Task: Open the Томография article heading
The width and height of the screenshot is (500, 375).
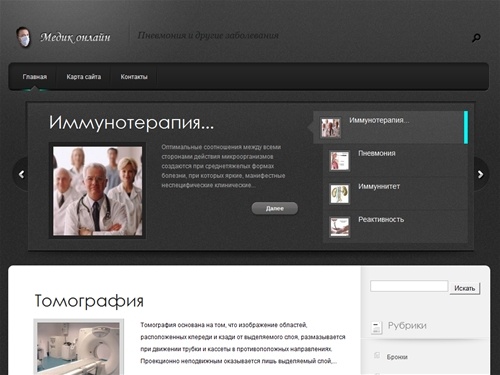Action: coord(89,301)
